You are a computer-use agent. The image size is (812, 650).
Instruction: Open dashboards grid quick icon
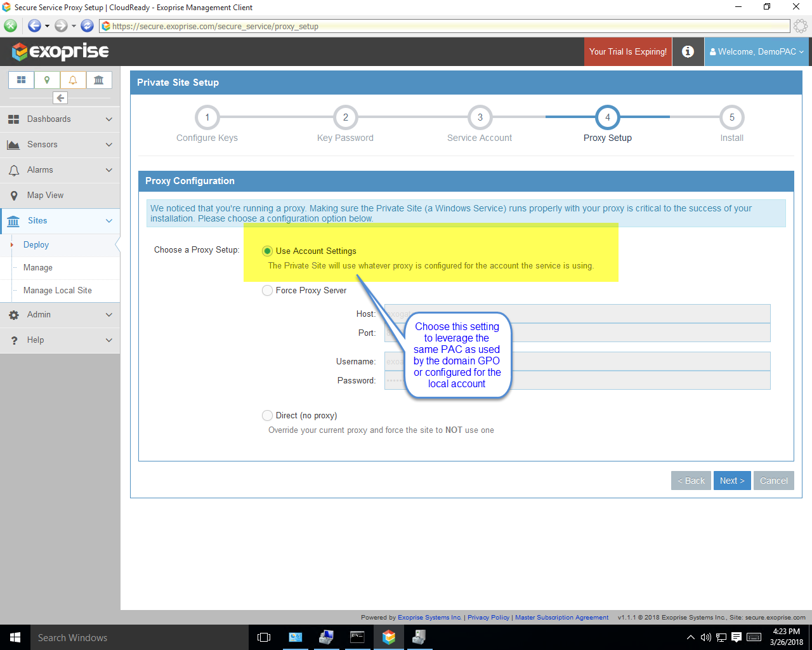pyautogui.click(x=21, y=80)
